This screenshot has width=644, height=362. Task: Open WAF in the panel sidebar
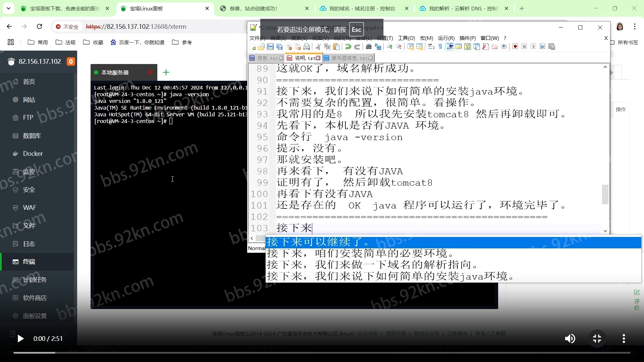[x=37, y=208]
